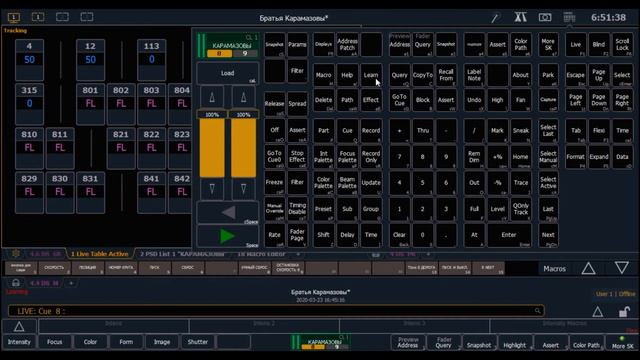Toggle the Freeze key

coord(274,182)
